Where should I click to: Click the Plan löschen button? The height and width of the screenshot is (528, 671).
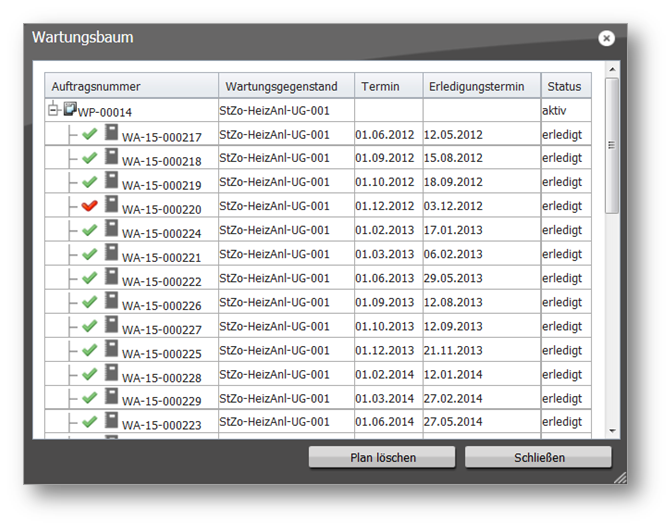pyautogui.click(x=382, y=457)
